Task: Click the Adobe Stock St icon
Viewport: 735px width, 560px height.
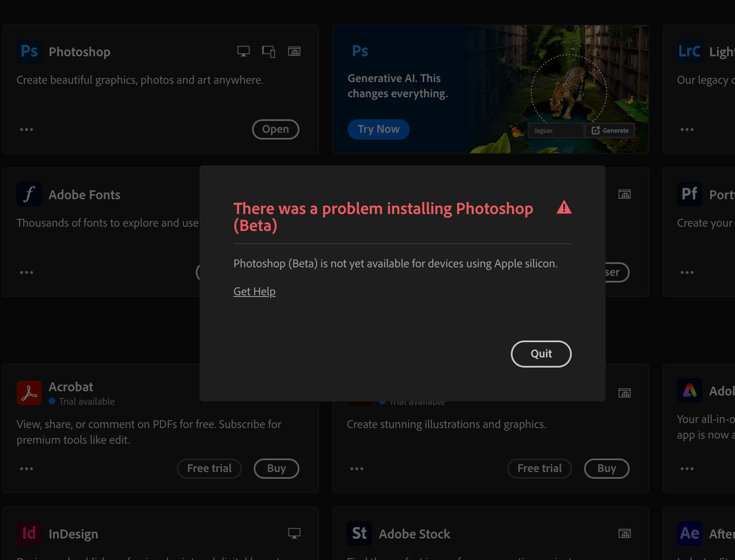Action: [x=359, y=533]
